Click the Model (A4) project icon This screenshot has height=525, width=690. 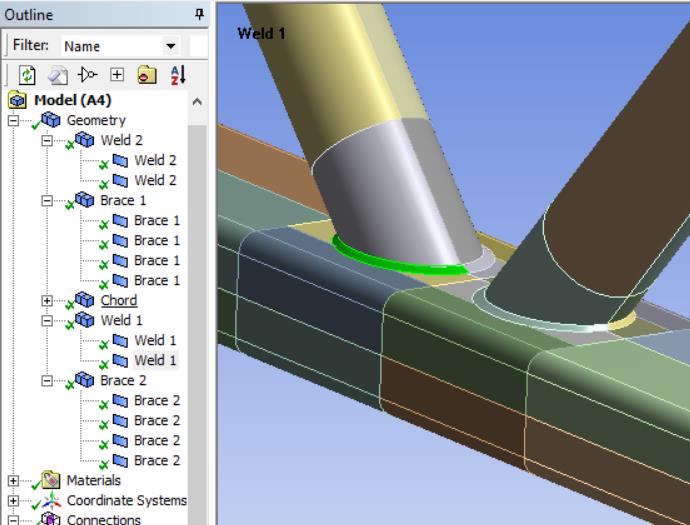pos(17,100)
